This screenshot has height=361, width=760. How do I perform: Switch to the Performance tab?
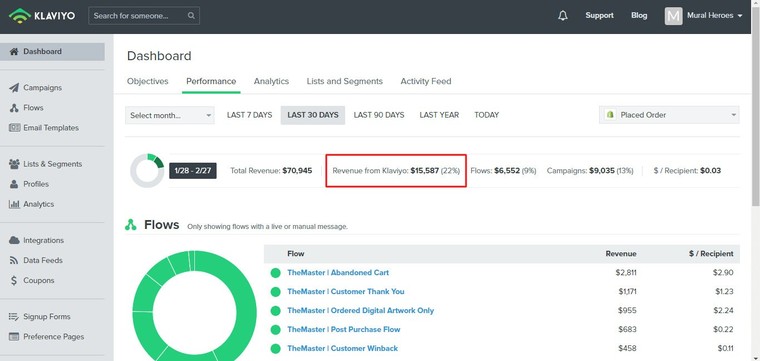[211, 81]
